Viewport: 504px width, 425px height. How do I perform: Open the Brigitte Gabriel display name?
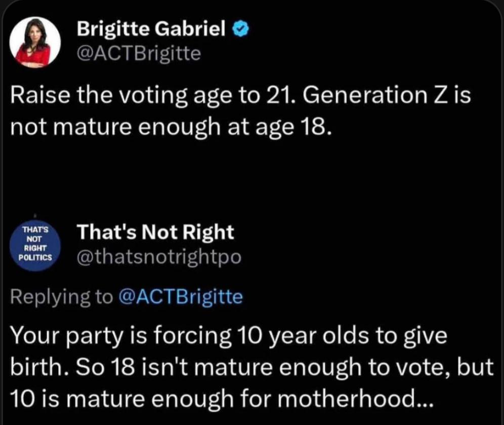[x=151, y=31]
